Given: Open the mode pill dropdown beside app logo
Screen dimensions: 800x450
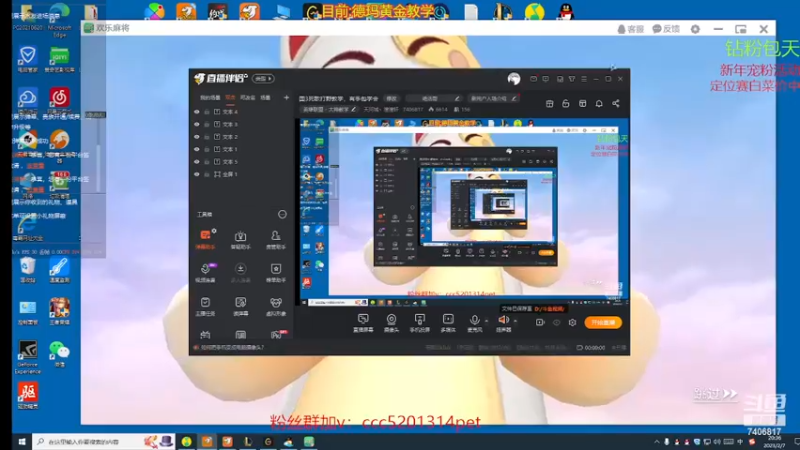Looking at the screenshot, I should tap(263, 79).
